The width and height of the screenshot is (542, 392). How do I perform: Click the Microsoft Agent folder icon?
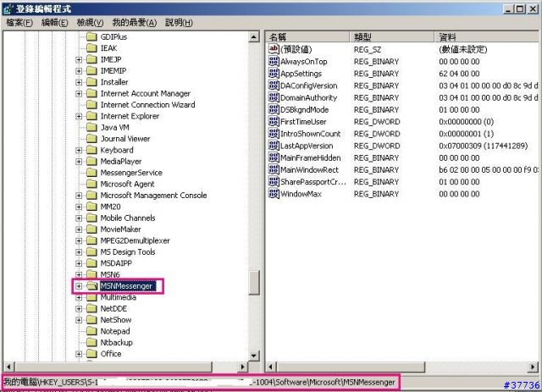(91, 184)
